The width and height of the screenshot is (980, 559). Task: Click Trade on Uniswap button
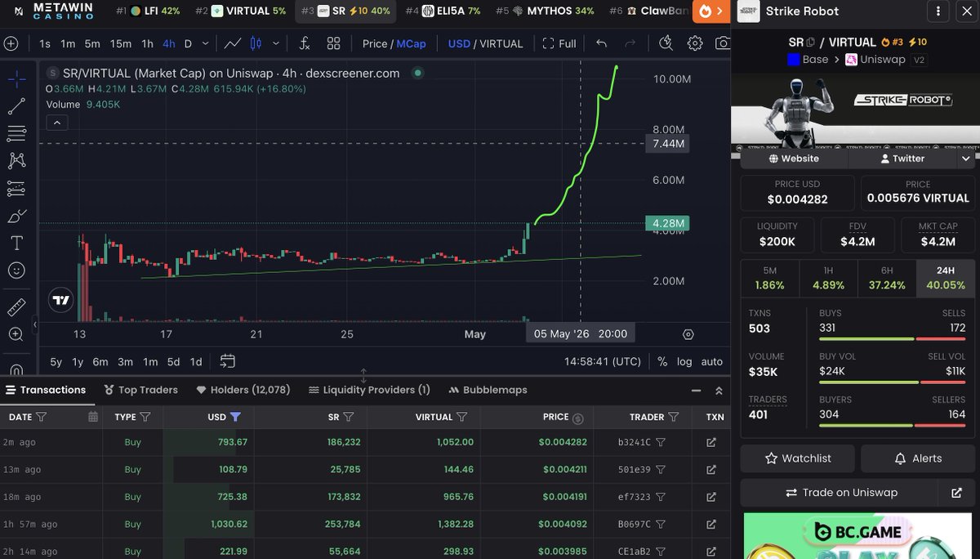841,493
